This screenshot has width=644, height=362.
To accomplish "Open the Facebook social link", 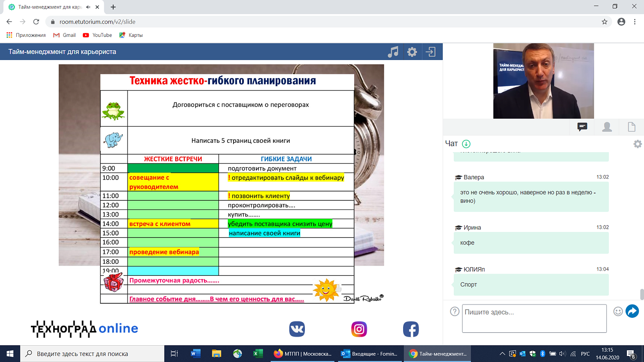I will pyautogui.click(x=411, y=329).
